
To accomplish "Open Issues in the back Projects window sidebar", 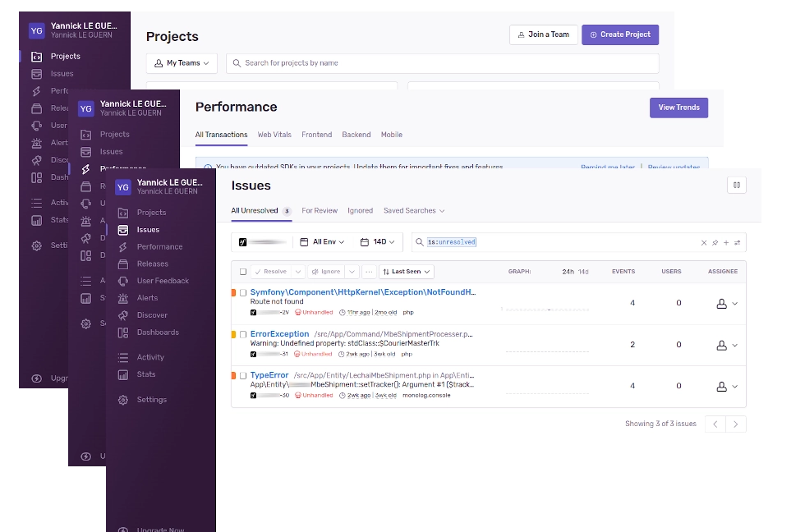I will [x=62, y=74].
